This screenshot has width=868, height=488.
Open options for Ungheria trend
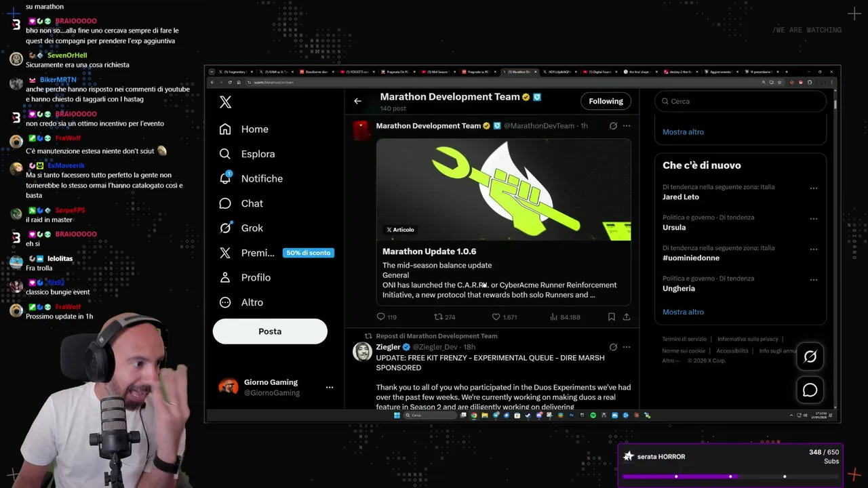point(813,279)
